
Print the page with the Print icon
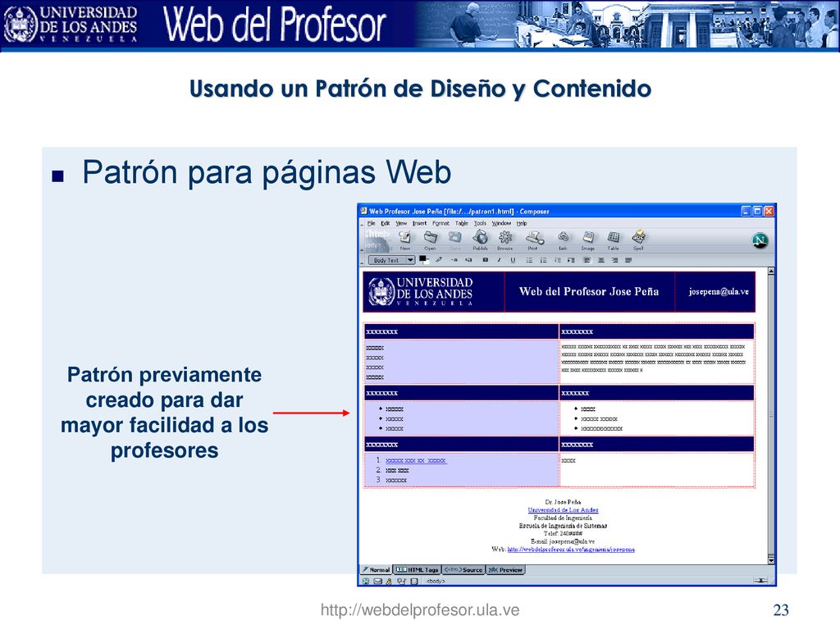point(533,240)
